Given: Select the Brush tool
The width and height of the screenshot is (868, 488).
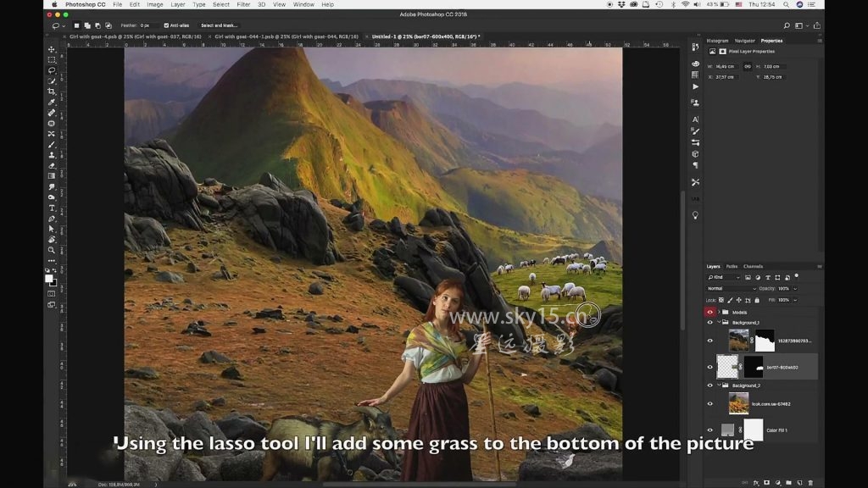Looking at the screenshot, I should tap(52, 144).
